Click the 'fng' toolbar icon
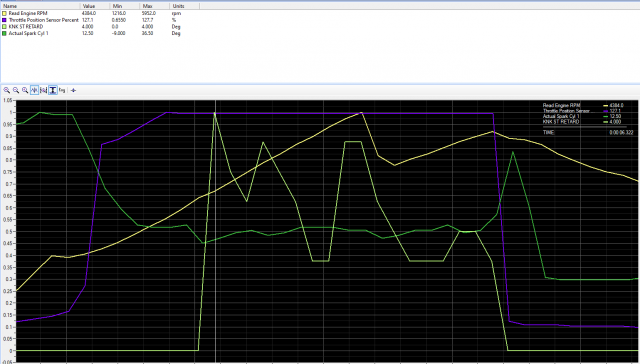The image size is (640, 364). [x=62, y=90]
